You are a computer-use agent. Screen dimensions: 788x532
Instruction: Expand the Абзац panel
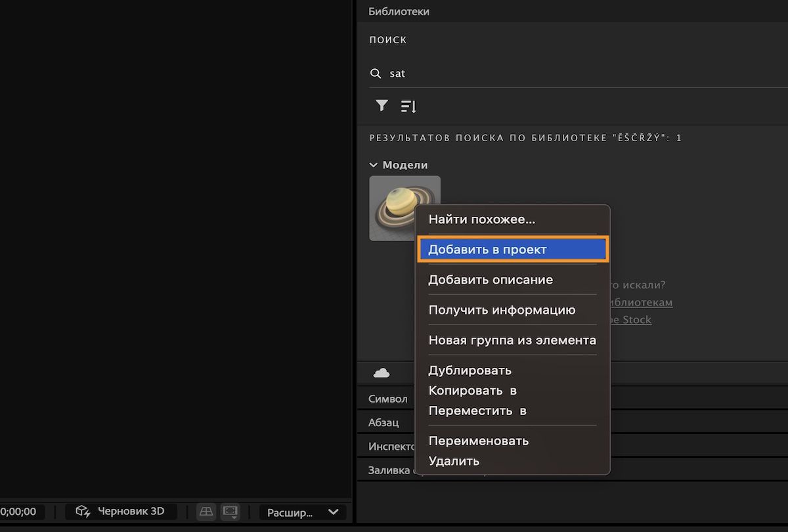[x=383, y=422]
